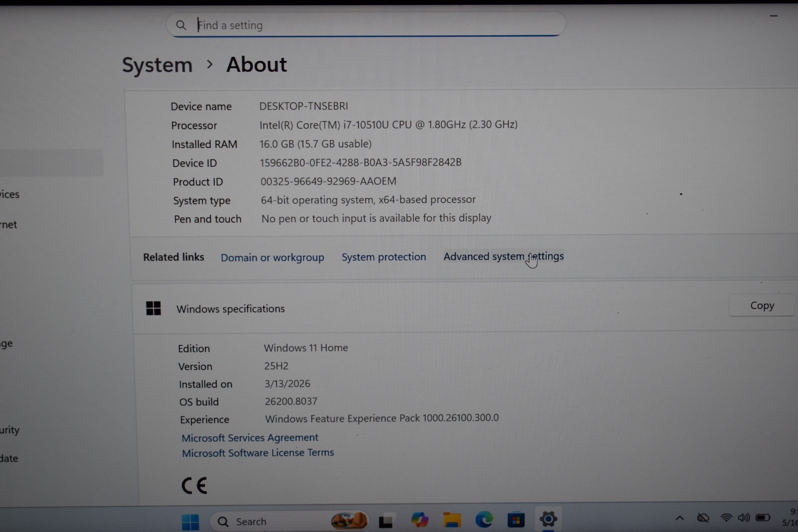
Task: Focus the Find a setting search box
Action: pos(366,24)
